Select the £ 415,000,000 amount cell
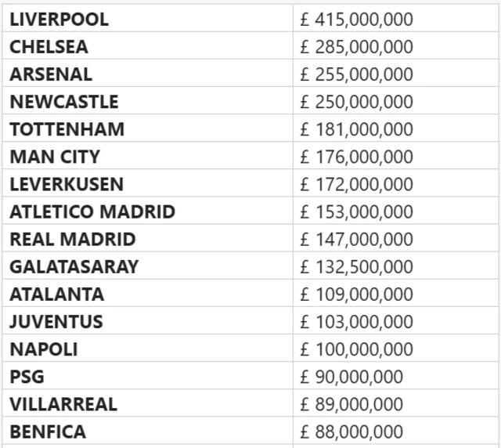The image size is (501, 448). point(357,20)
